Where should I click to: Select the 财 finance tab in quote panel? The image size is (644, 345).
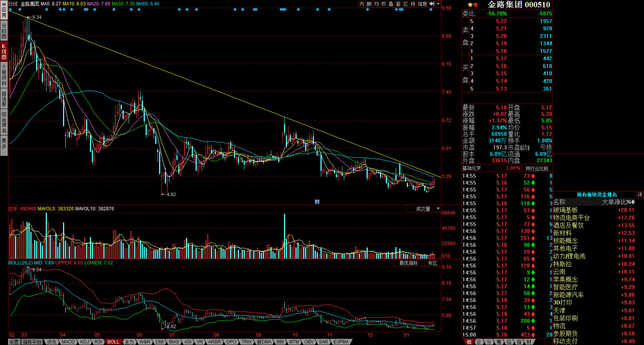[529, 342]
